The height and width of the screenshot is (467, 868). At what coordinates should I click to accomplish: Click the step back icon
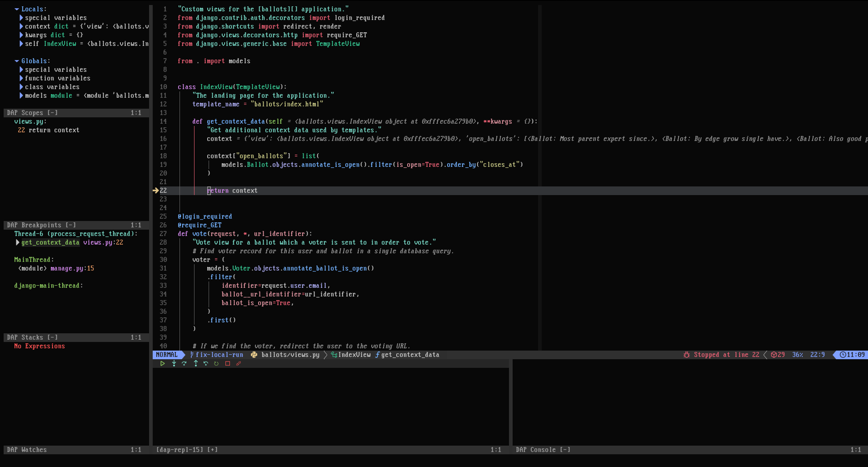point(206,363)
